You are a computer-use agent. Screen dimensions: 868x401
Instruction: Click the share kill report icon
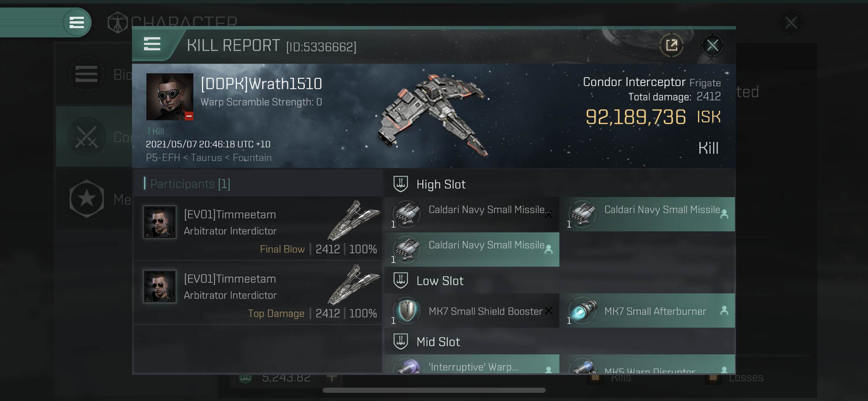[671, 45]
